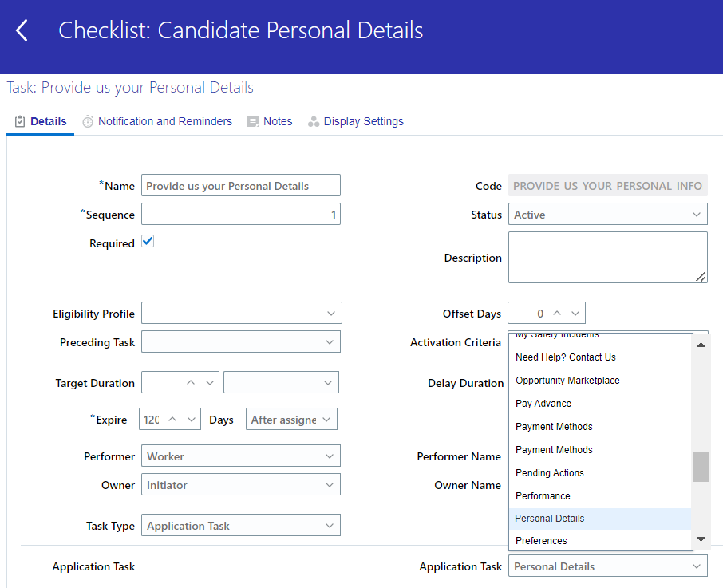Click the resize grip on the Description box
The height and width of the screenshot is (588, 723).
[701, 278]
